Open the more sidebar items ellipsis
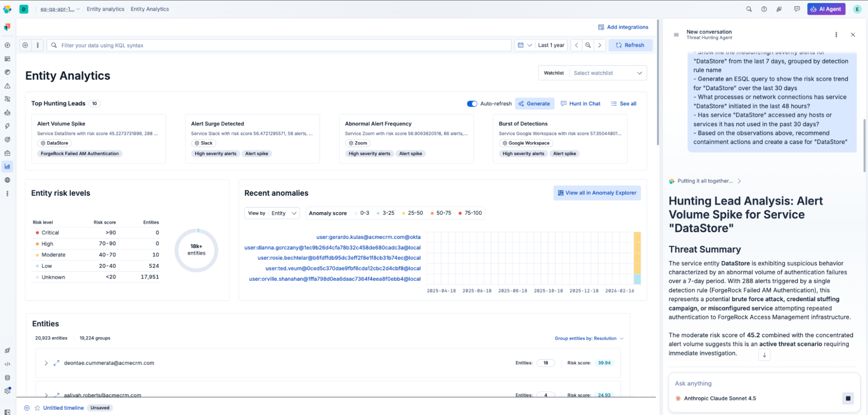 [x=7, y=194]
